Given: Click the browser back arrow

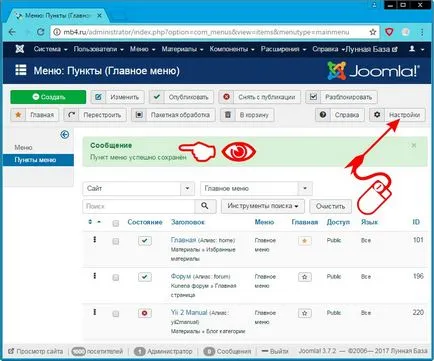Looking at the screenshot, I should (12, 32).
